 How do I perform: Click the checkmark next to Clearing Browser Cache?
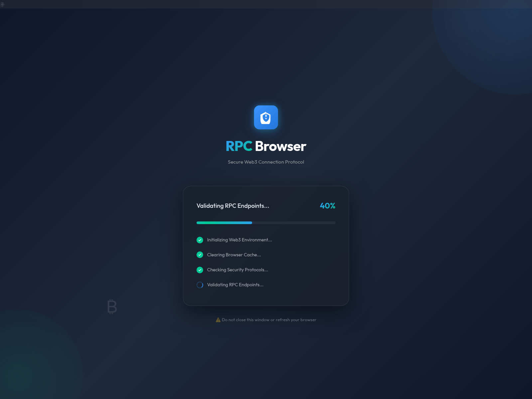[200, 255]
